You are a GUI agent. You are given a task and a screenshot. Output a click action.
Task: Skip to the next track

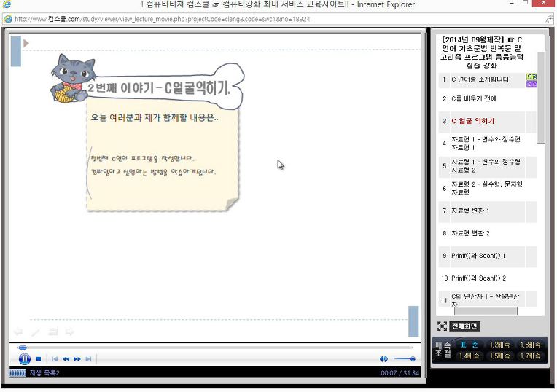point(88,359)
